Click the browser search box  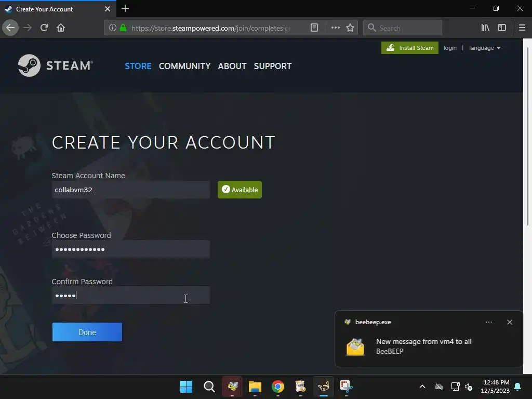pyautogui.click(x=403, y=28)
